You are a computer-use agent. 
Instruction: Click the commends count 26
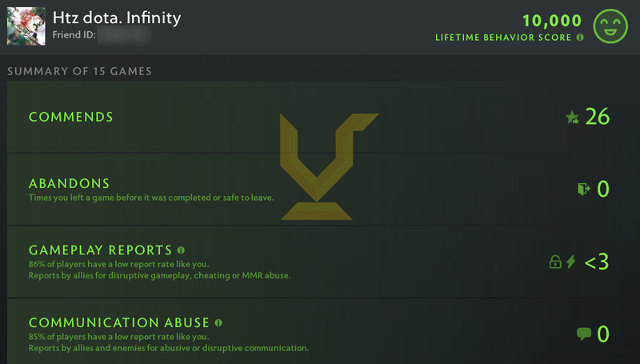598,118
